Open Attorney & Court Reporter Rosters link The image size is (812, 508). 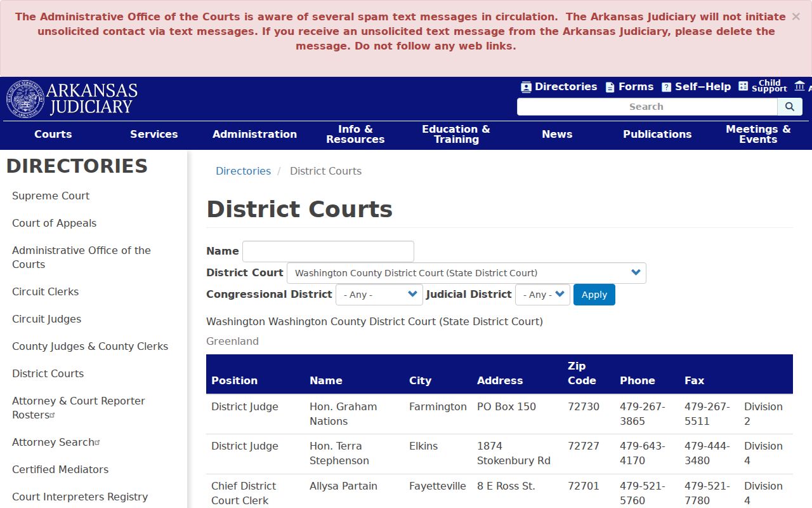click(79, 408)
